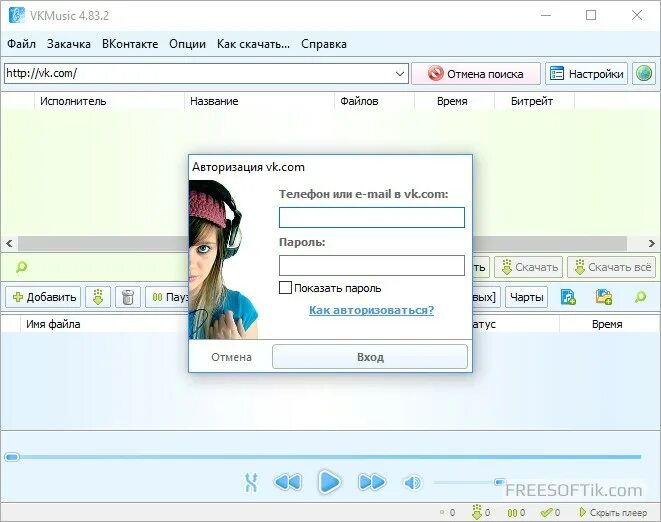Sort by Файлов column header
The width and height of the screenshot is (661, 522).
click(x=374, y=101)
